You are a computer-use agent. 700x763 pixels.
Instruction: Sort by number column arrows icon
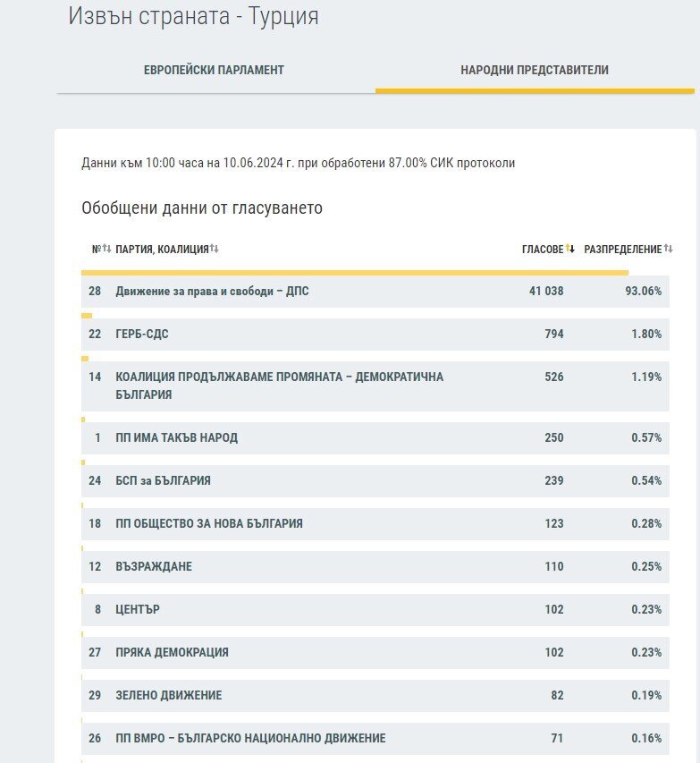coord(106,249)
